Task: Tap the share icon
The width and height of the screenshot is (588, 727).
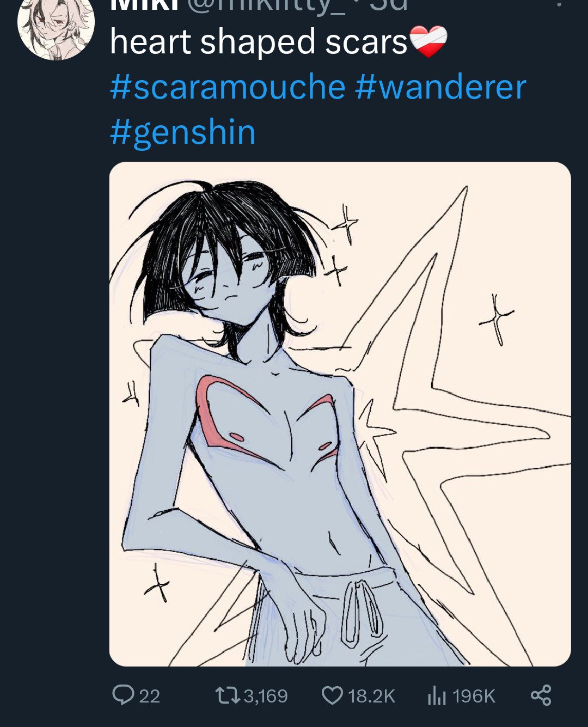Action: point(541,695)
